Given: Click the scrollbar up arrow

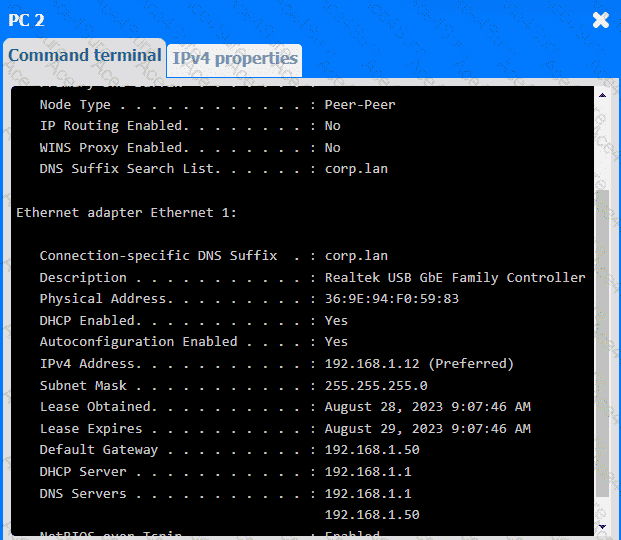Looking at the screenshot, I should (x=602, y=94).
